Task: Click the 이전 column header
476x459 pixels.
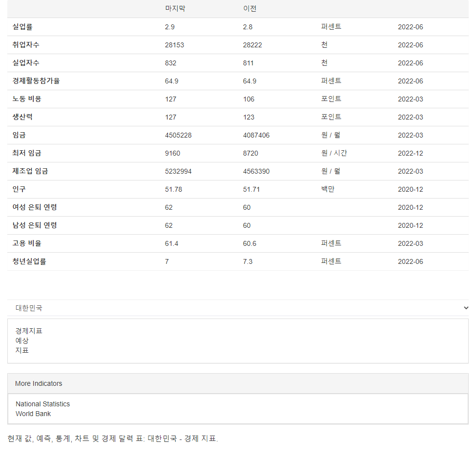Action: coord(250,8)
